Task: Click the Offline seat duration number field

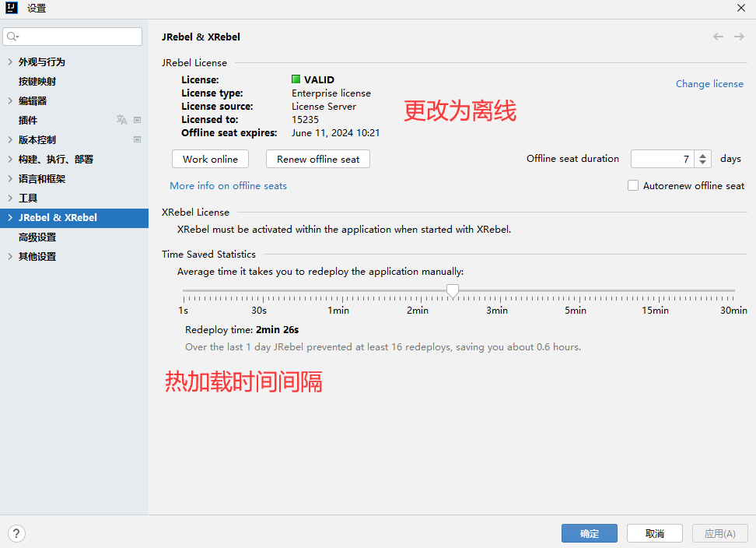Action: click(x=663, y=159)
